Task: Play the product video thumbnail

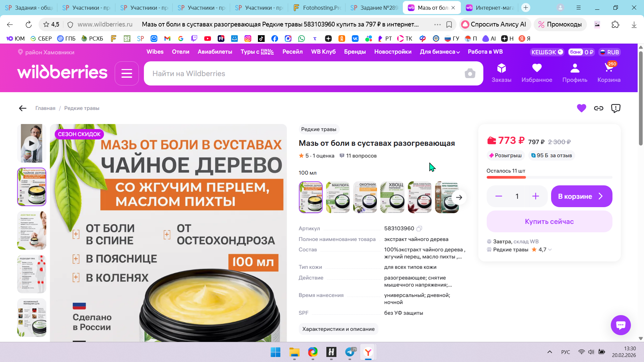Action: tap(32, 143)
